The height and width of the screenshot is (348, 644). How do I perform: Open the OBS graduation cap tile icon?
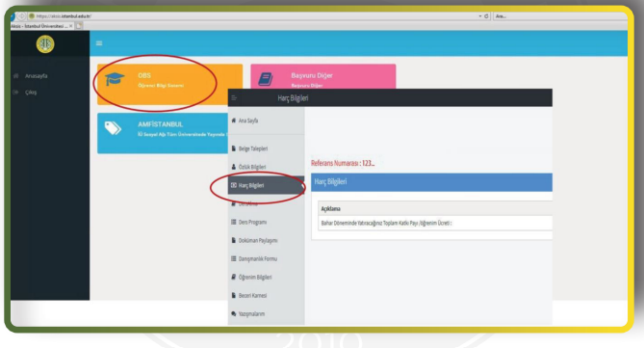[x=115, y=79]
